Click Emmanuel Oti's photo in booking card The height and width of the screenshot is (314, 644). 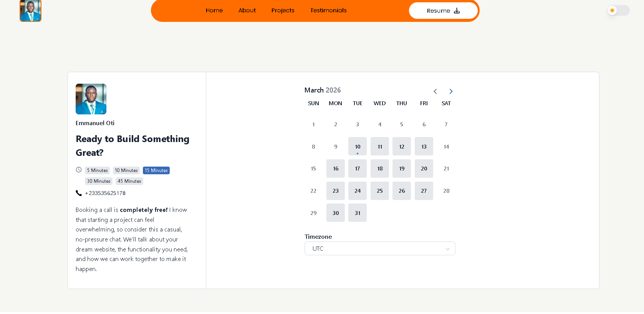[91, 99]
